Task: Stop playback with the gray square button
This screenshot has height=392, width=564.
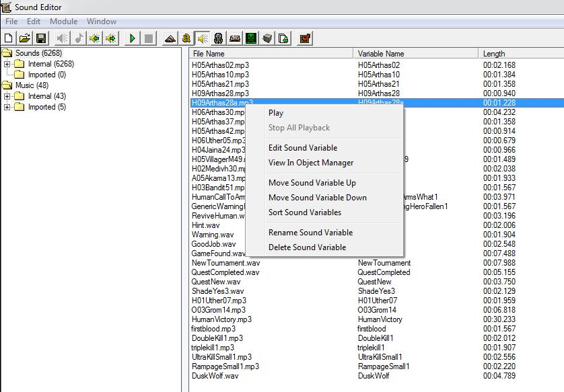Action: (149, 38)
